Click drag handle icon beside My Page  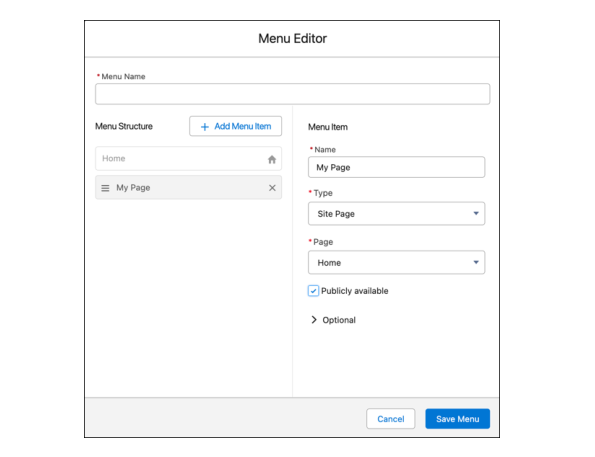tap(105, 188)
